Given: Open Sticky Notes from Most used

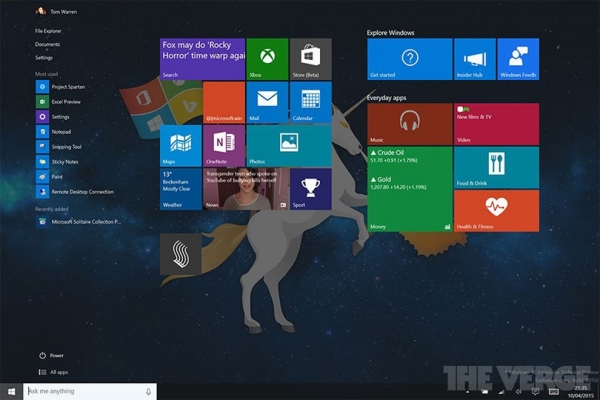Looking at the screenshot, I should click(x=57, y=162).
